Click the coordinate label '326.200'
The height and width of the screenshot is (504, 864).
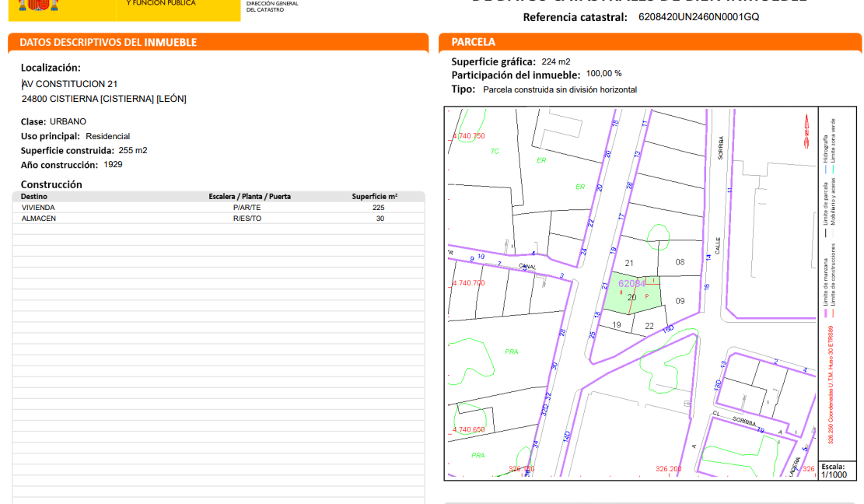click(x=668, y=469)
